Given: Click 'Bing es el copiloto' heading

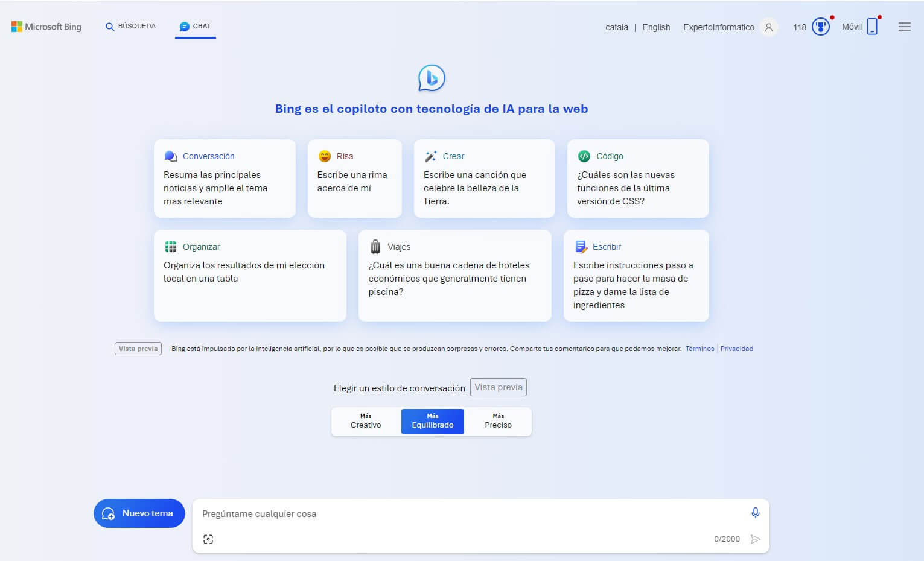Looking at the screenshot, I should click(432, 109).
